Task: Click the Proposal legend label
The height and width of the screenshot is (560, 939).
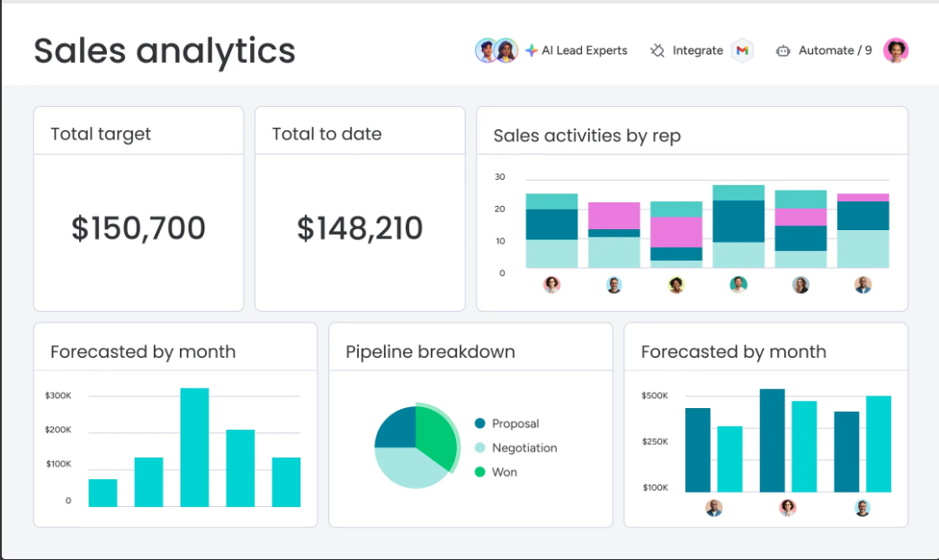Action: coord(515,423)
